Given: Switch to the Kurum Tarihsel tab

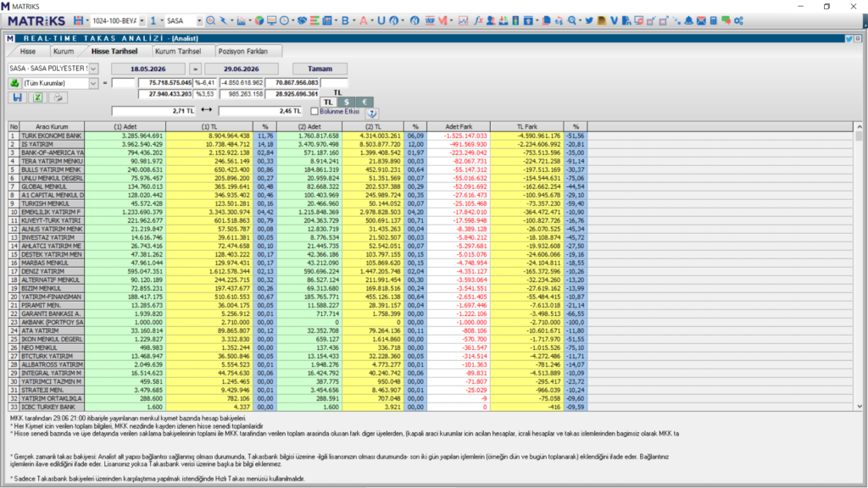Looking at the screenshot, I should tap(178, 51).
